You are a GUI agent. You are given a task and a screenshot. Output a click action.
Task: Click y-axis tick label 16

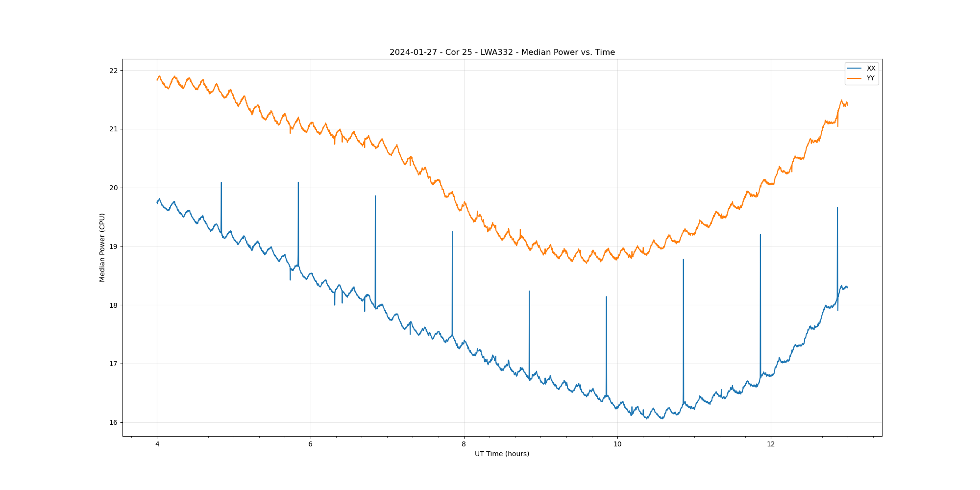[114, 422]
